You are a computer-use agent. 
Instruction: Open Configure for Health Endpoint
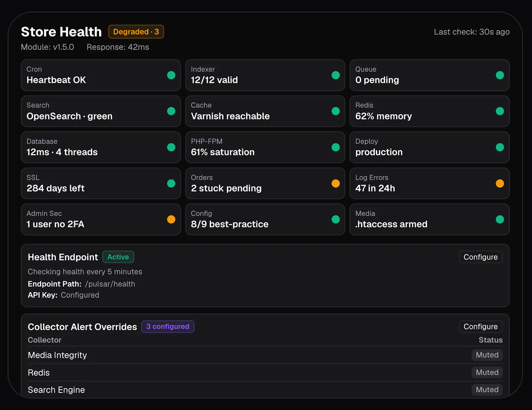click(x=480, y=257)
